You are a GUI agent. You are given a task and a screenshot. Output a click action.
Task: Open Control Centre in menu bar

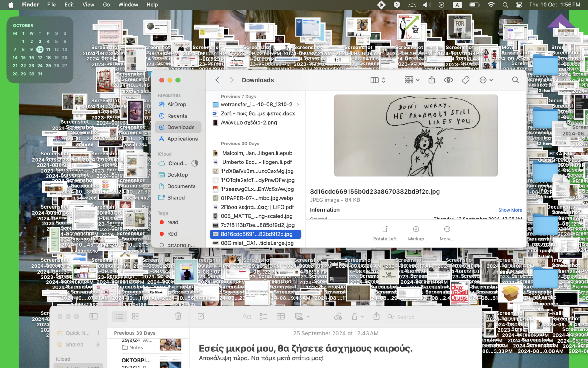pos(519,5)
